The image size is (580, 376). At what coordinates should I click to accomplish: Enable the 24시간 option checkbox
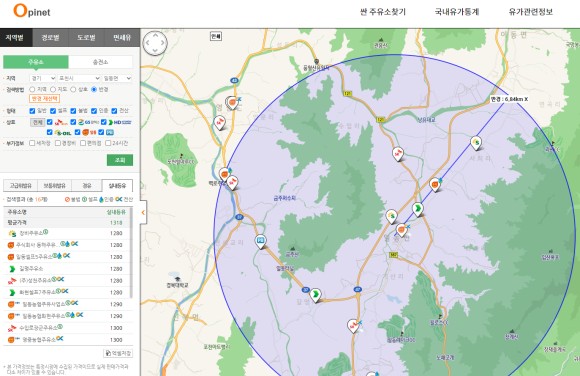coord(108,143)
